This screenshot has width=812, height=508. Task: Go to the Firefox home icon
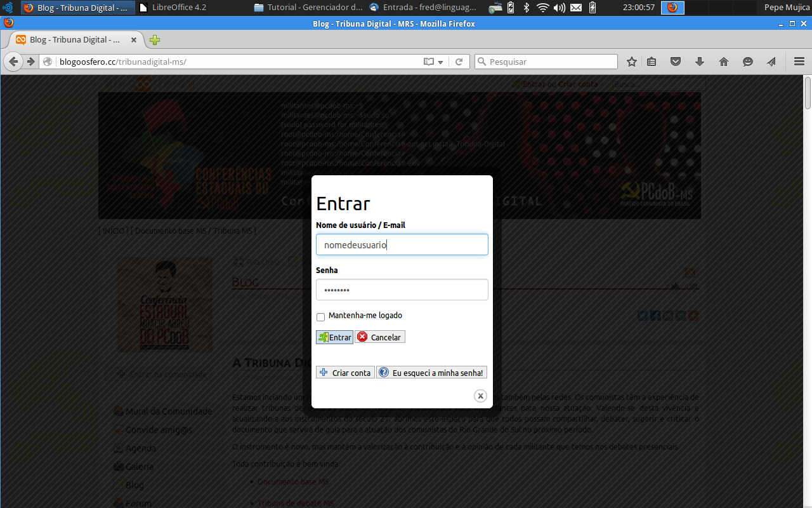coord(724,62)
